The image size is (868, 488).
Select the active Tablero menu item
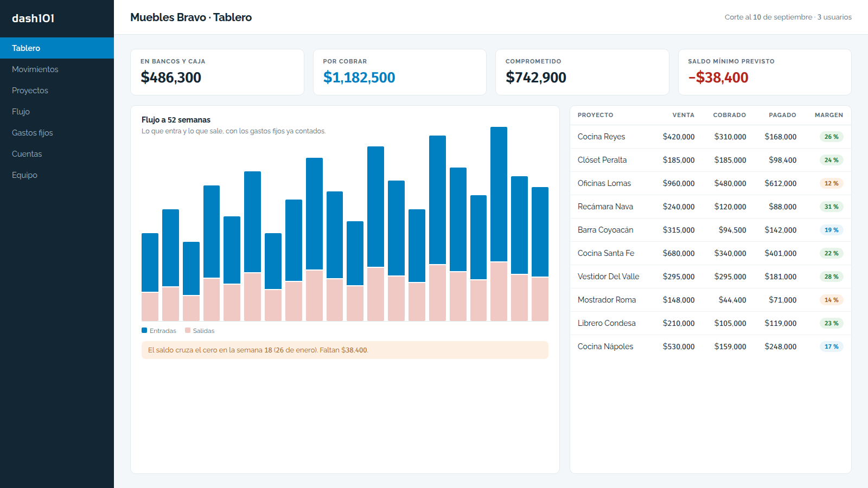coord(57,48)
